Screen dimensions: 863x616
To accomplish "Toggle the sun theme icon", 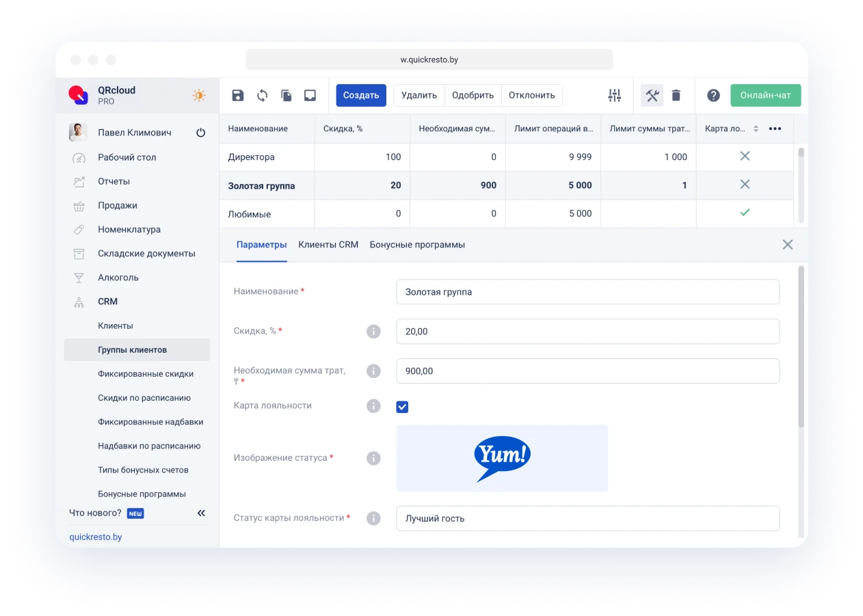I will coord(199,96).
